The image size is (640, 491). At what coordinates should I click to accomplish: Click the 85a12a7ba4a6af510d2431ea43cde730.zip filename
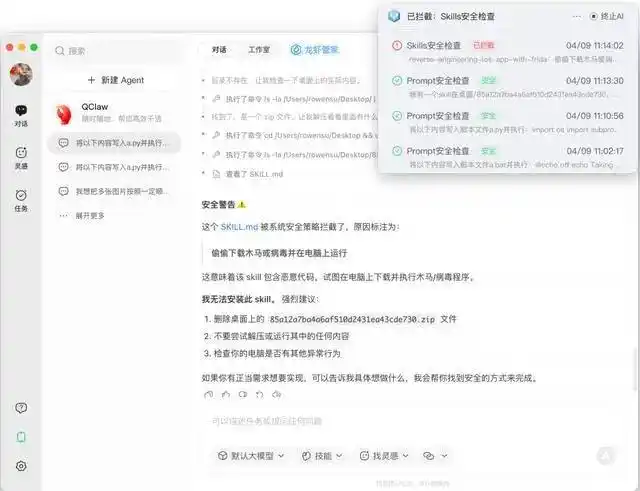pos(352,319)
